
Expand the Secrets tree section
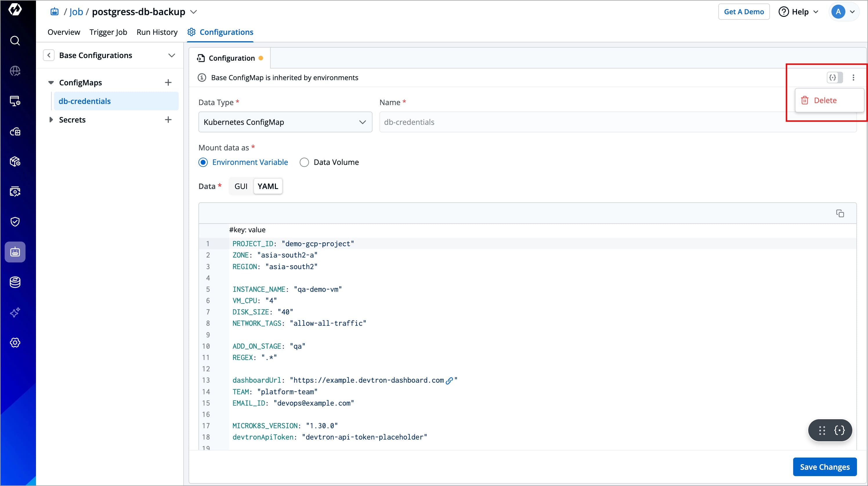click(x=51, y=120)
